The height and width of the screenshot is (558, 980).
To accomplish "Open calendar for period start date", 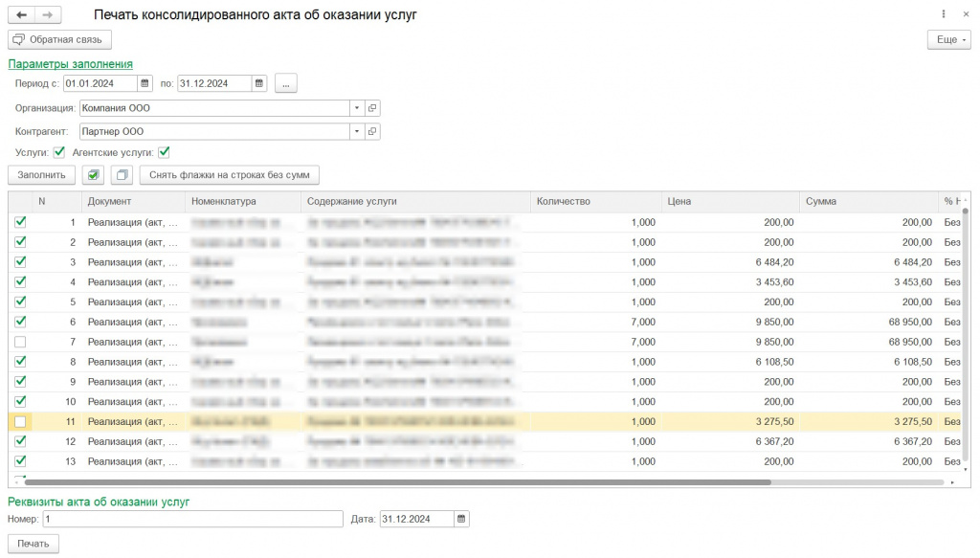I will [x=145, y=83].
